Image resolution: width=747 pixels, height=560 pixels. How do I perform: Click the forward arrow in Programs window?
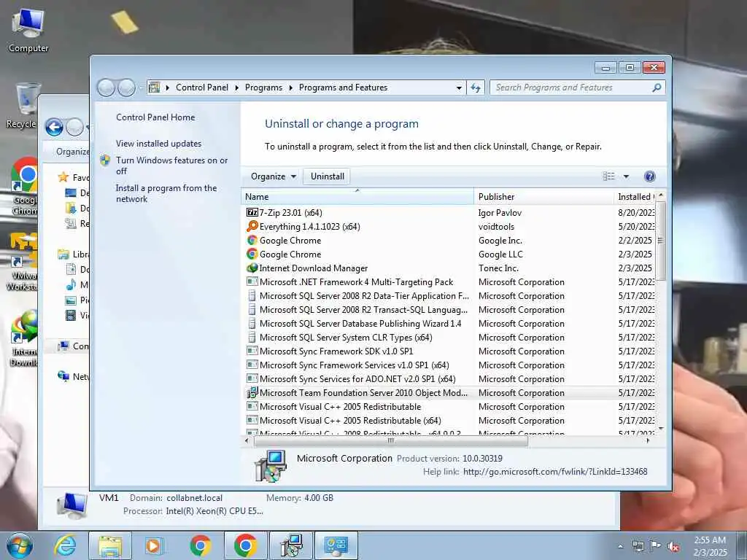(x=126, y=87)
